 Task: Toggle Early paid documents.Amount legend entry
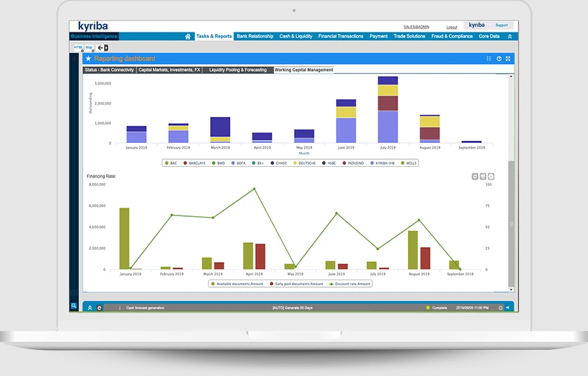(296, 284)
